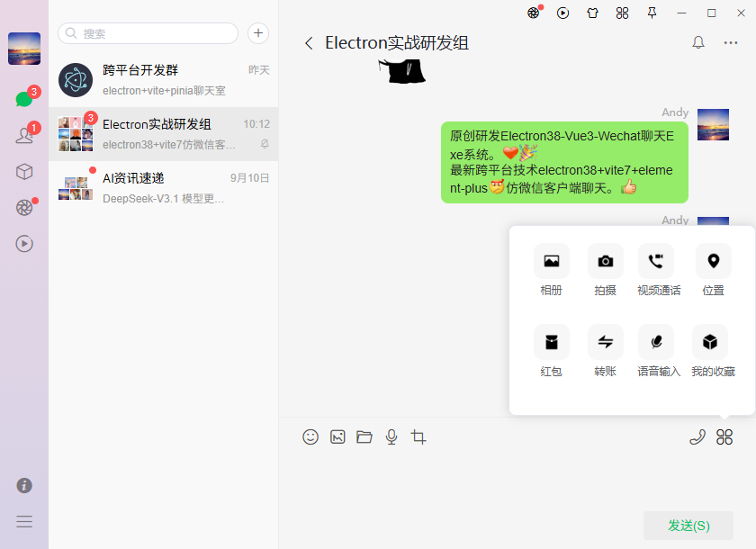Select 相册 album option in popup
This screenshot has height=549, width=756.
point(552,270)
